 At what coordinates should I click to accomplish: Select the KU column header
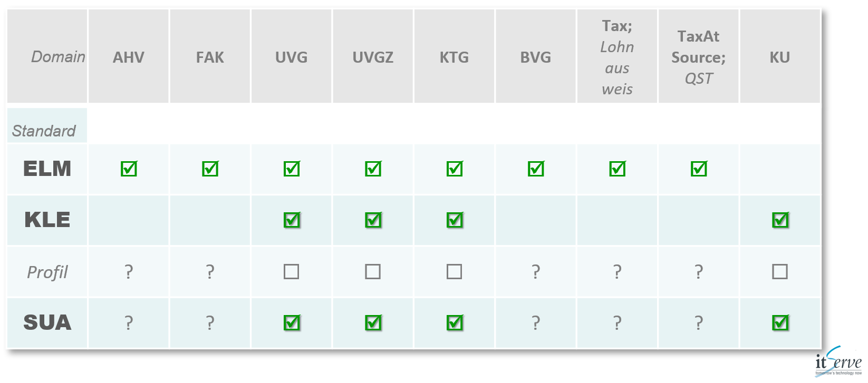(x=780, y=56)
